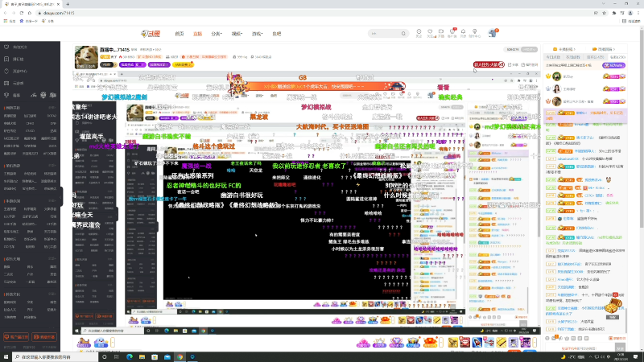This screenshot has width=644, height=362.
Task: Click the left orange-outlined button at sidebar bottom
Action: coord(16,337)
